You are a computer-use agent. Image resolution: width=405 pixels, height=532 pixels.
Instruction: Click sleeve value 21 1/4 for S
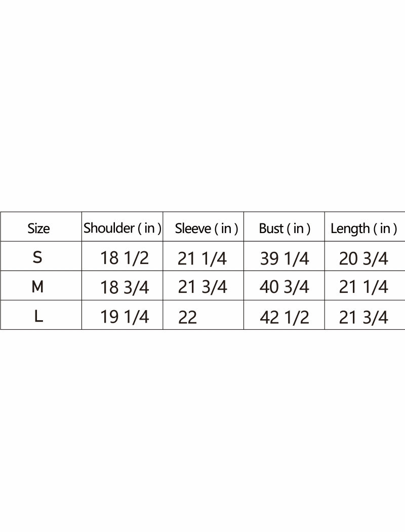tap(202, 258)
